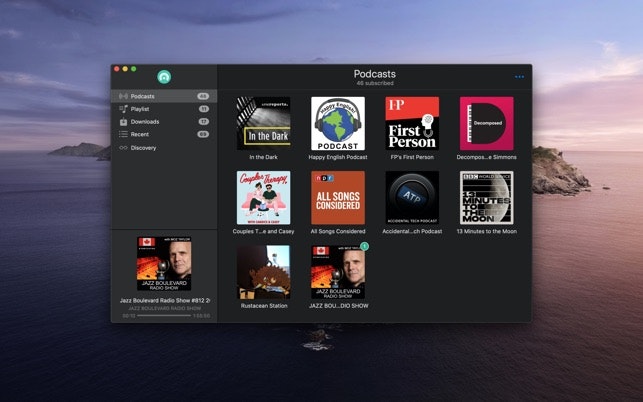
Task: Click the 'Rustacean Station' title label
Action: (264, 306)
